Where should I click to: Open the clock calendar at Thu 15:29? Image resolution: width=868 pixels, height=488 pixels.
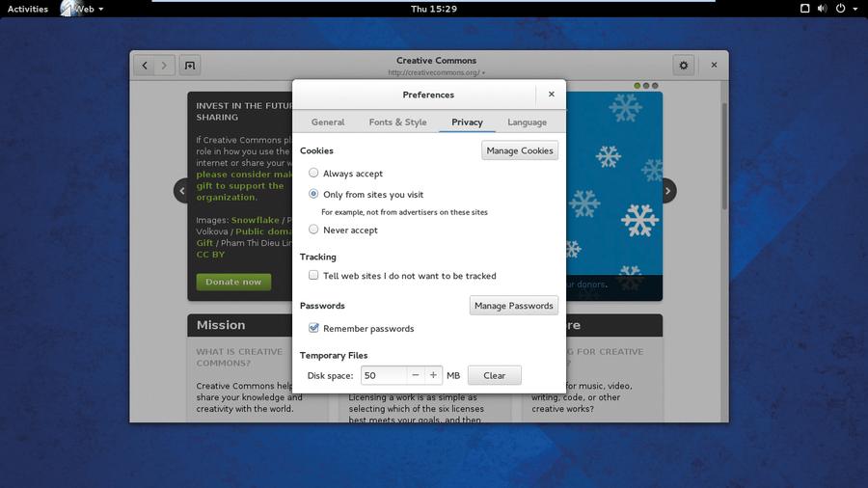coord(433,9)
